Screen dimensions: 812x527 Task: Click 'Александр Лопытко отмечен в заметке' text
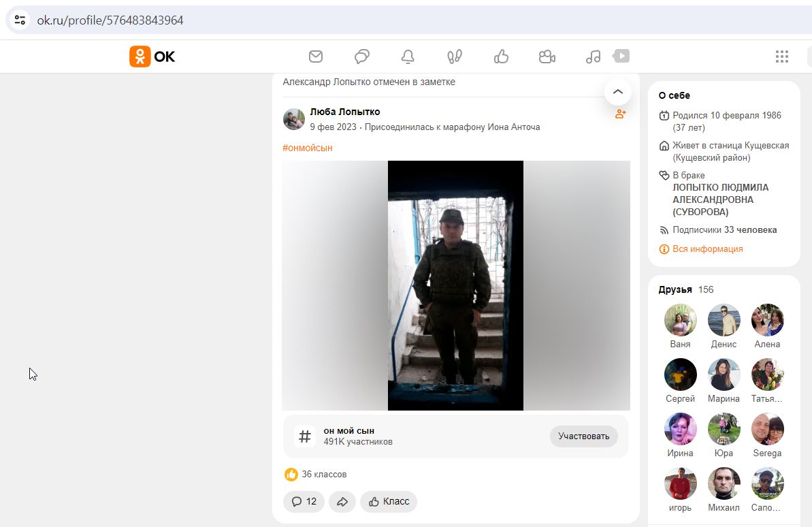coord(369,82)
